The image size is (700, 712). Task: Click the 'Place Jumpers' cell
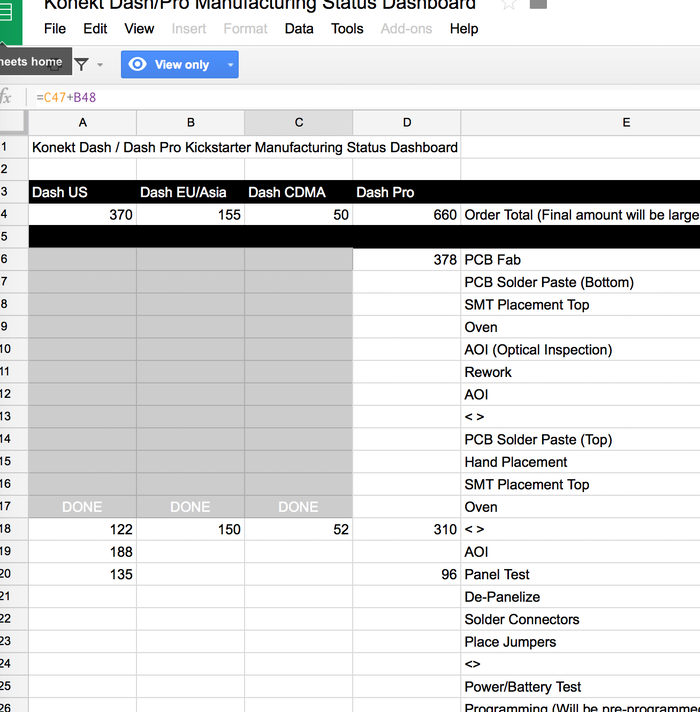581,642
